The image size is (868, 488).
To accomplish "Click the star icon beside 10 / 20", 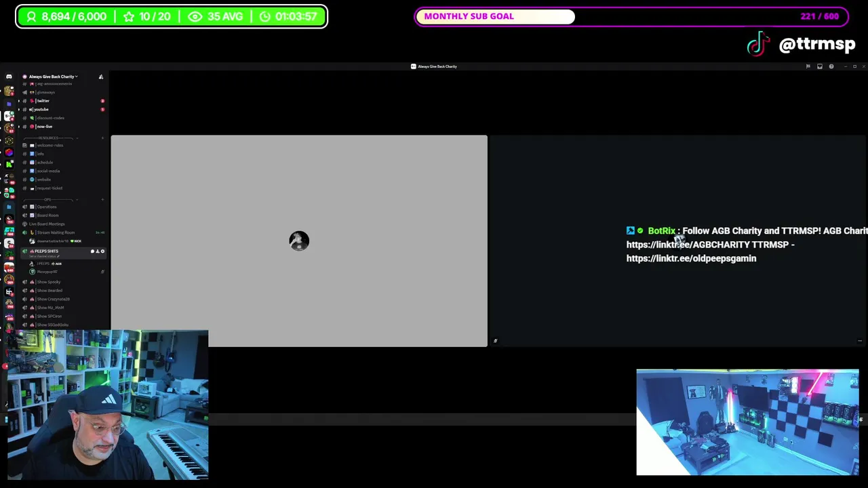I will [128, 16].
